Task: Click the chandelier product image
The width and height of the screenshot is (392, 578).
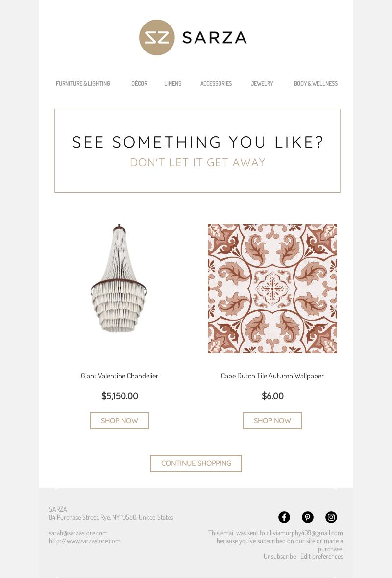Action: [x=119, y=279]
